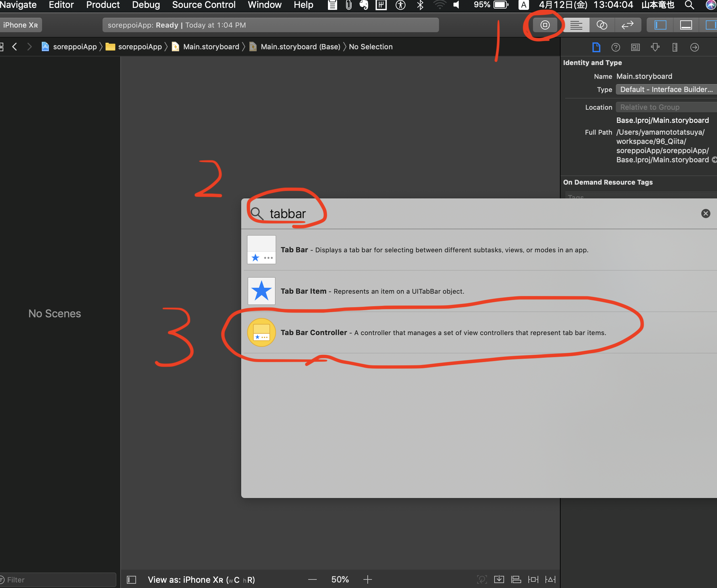717x588 pixels.
Task: Open the Quick Help inspector
Action: tap(615, 47)
